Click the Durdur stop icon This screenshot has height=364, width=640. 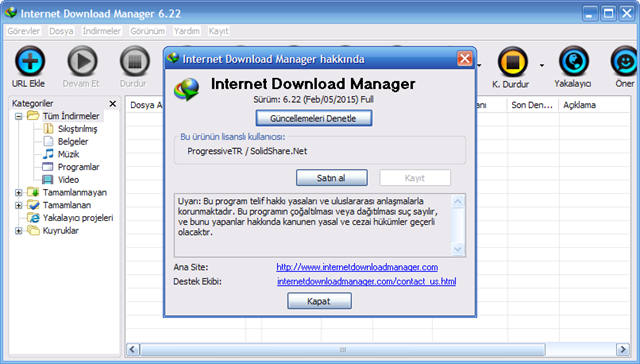(x=135, y=61)
